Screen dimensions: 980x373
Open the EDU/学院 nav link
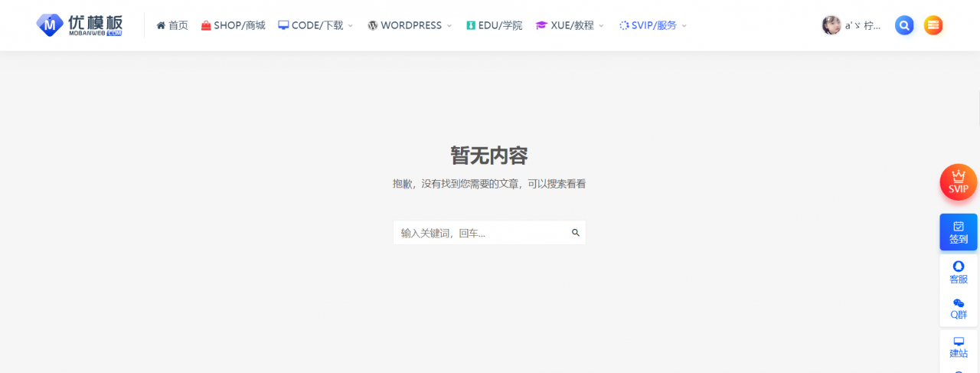point(494,25)
